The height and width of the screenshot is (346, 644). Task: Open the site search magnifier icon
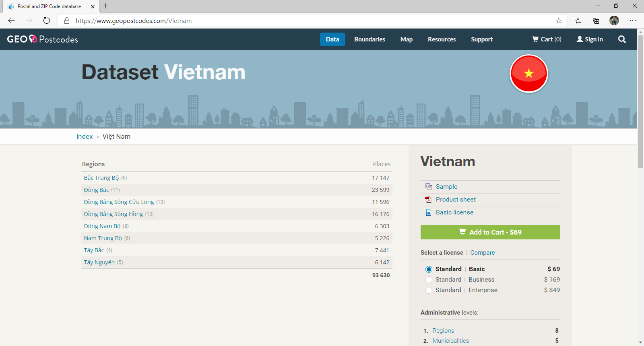pyautogui.click(x=622, y=39)
